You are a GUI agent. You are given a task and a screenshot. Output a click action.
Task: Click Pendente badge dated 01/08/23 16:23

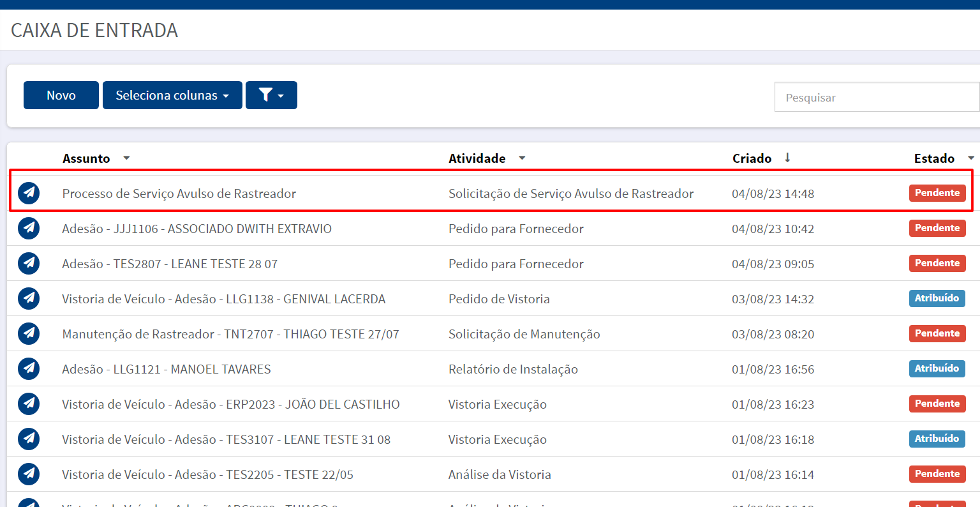(x=937, y=404)
